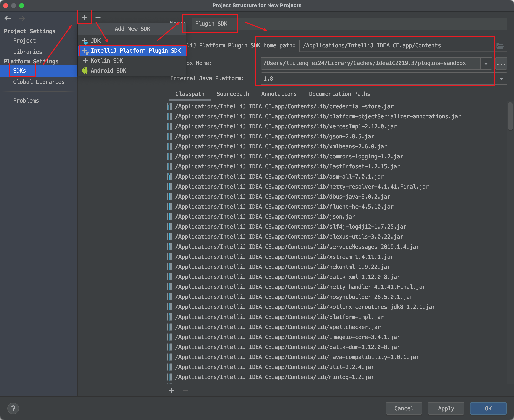514x420 pixels.
Task: Select netty-resolver-4.1.41.Final.jar entry
Action: pos(337,187)
